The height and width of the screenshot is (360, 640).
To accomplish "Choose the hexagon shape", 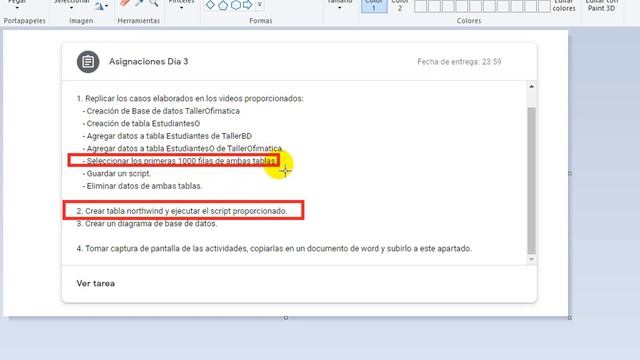I will 236,5.
